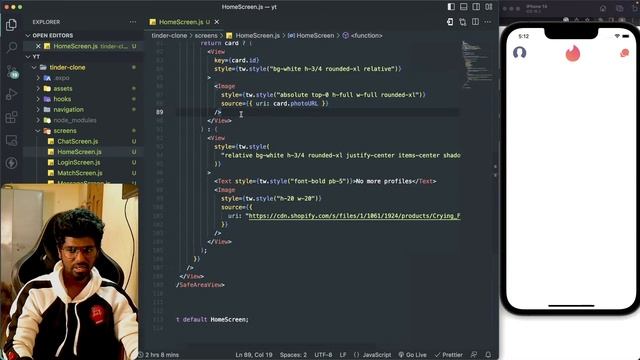Open Source Control view with badge
Image resolution: width=640 pixels, height=360 pixels.
pos(12,72)
